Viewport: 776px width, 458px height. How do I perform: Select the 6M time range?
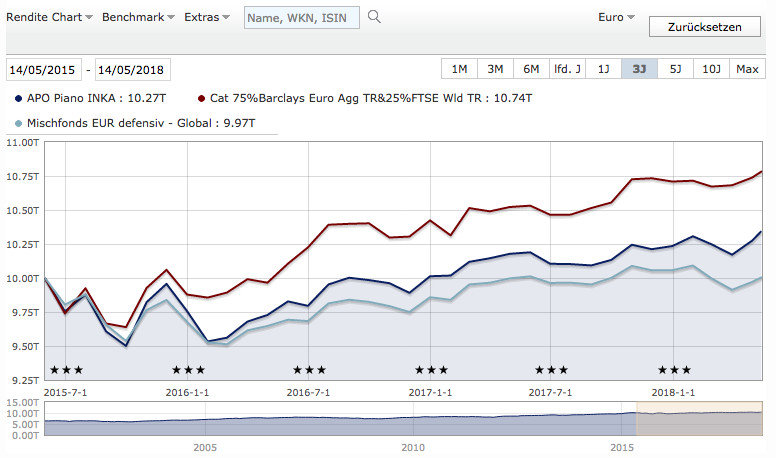[x=532, y=69]
